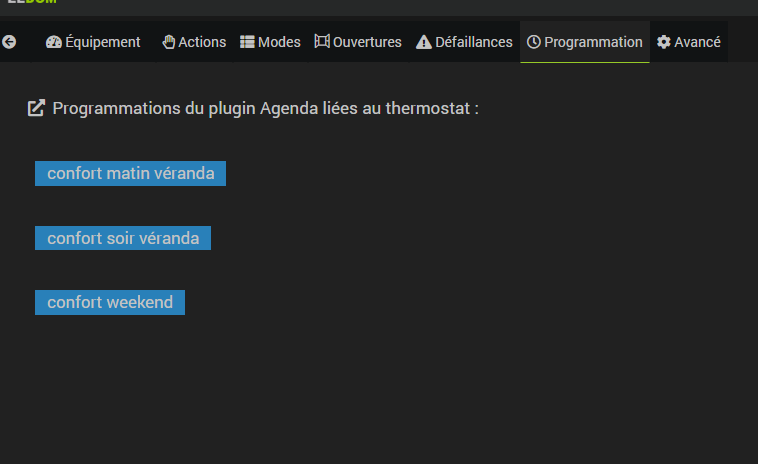
Task: Go to the Modes tab
Action: tap(279, 42)
